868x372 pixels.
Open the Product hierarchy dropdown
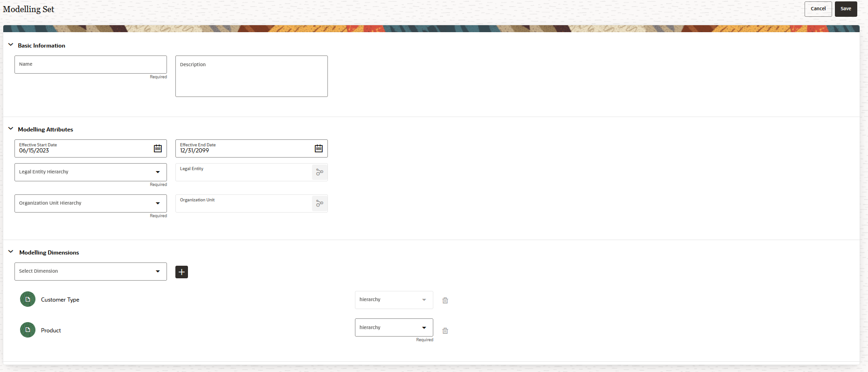394,327
